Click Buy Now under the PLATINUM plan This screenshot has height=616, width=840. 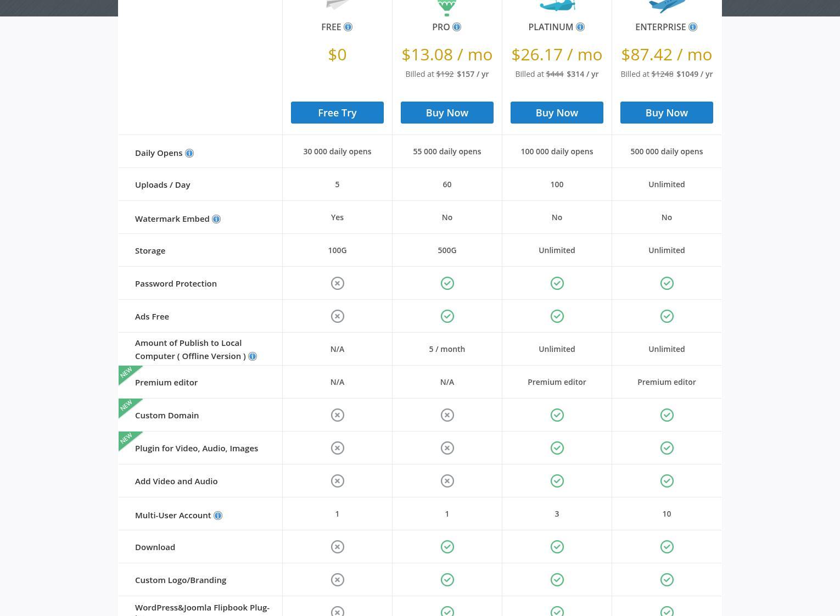tap(557, 113)
